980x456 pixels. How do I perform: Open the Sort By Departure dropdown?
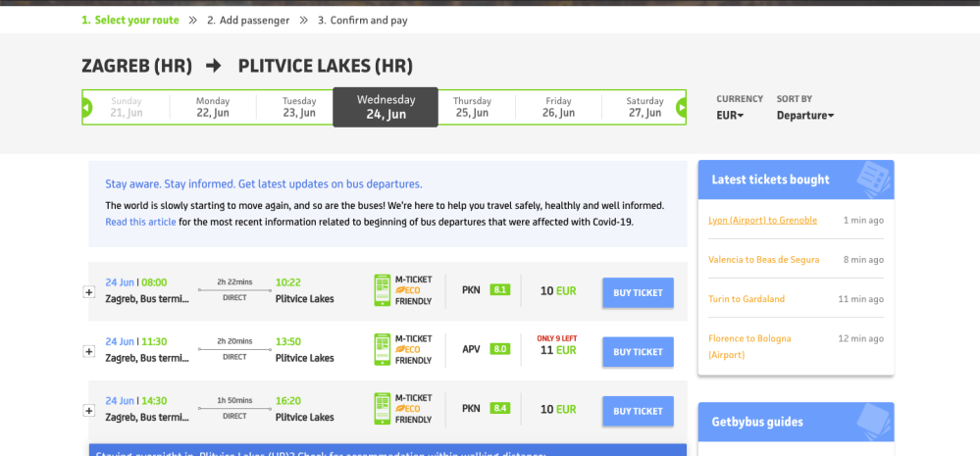[x=804, y=116]
